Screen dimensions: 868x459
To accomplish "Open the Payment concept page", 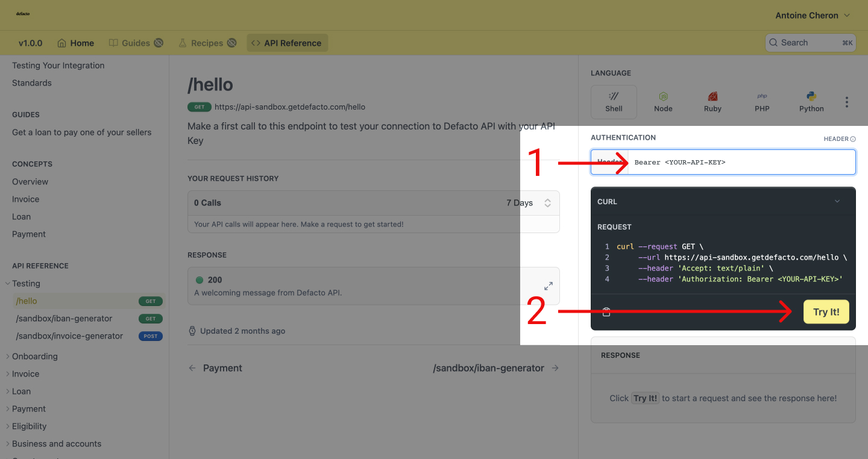I will (29, 234).
